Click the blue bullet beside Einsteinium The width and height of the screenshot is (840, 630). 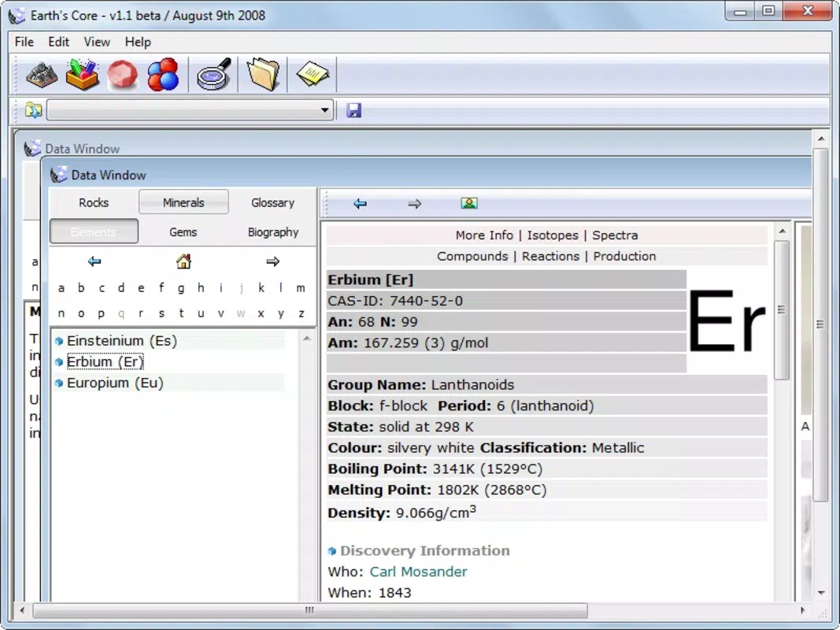pyautogui.click(x=59, y=341)
